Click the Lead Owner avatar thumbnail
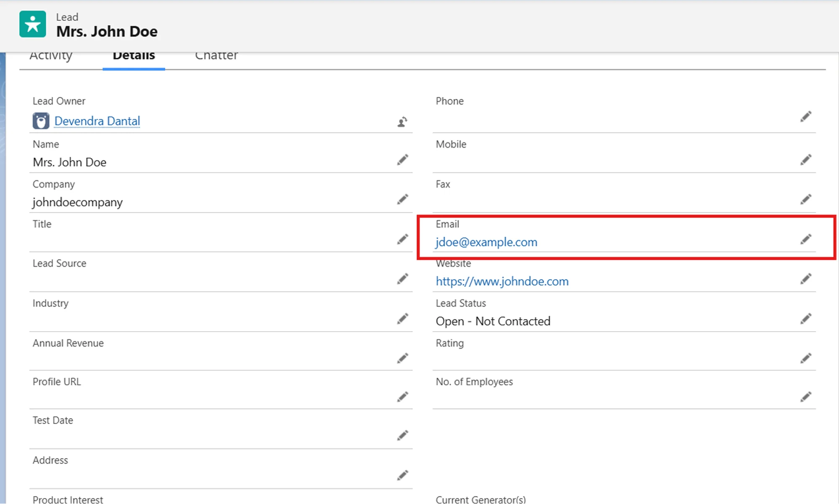The image size is (839, 504). [41, 121]
